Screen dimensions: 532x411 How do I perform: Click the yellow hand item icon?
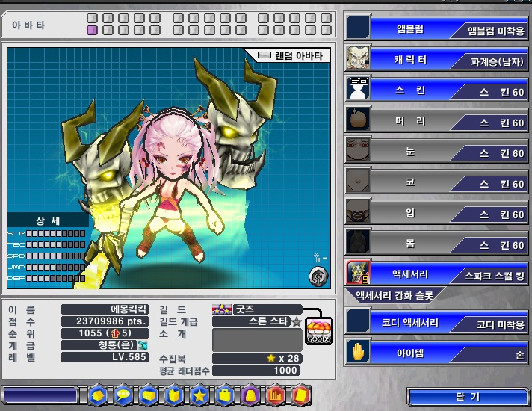(x=358, y=352)
